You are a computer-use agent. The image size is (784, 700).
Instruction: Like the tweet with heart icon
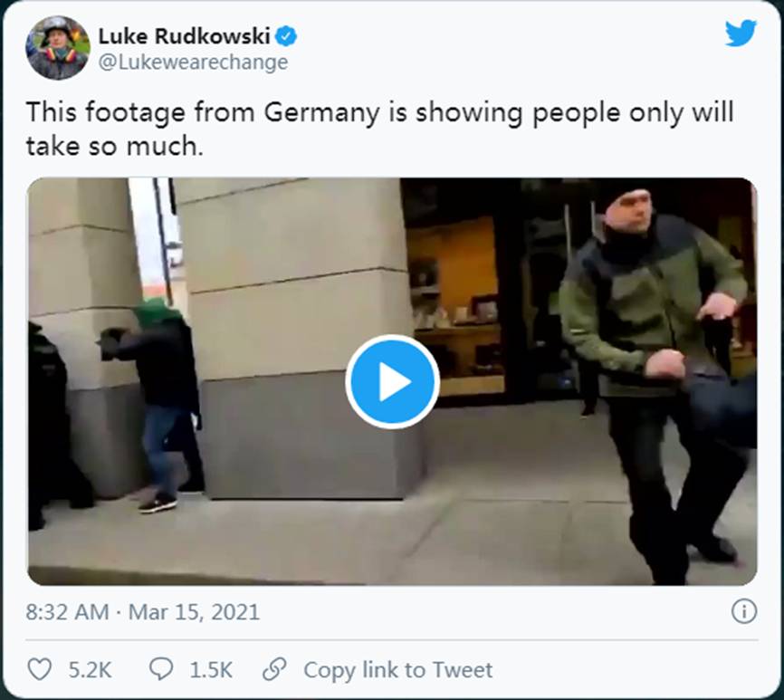click(x=39, y=669)
